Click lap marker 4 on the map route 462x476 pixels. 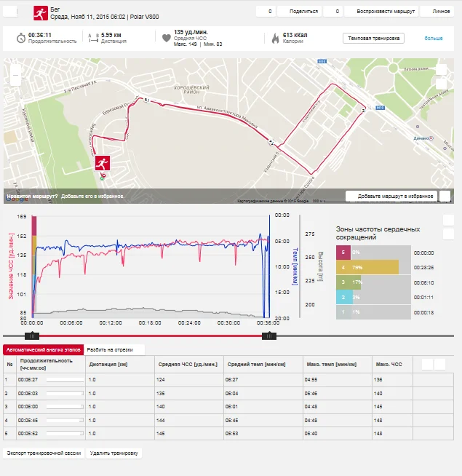click(271, 141)
